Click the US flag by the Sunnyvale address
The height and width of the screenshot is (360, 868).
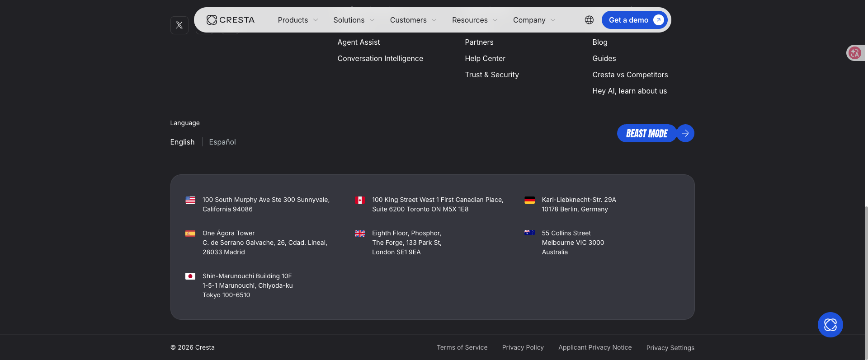190,200
